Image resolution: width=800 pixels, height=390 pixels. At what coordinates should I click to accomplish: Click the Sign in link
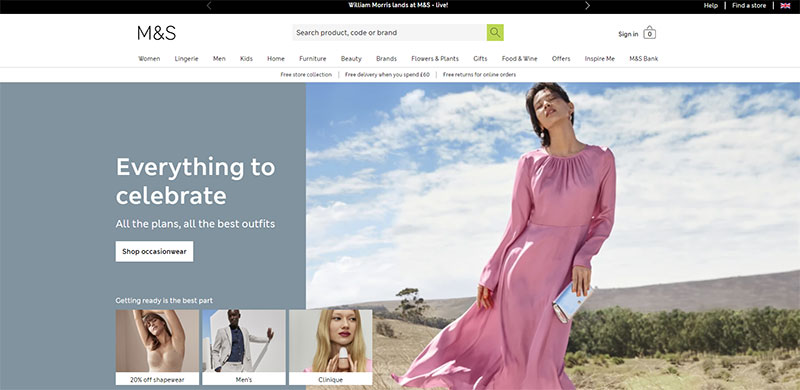tap(628, 34)
